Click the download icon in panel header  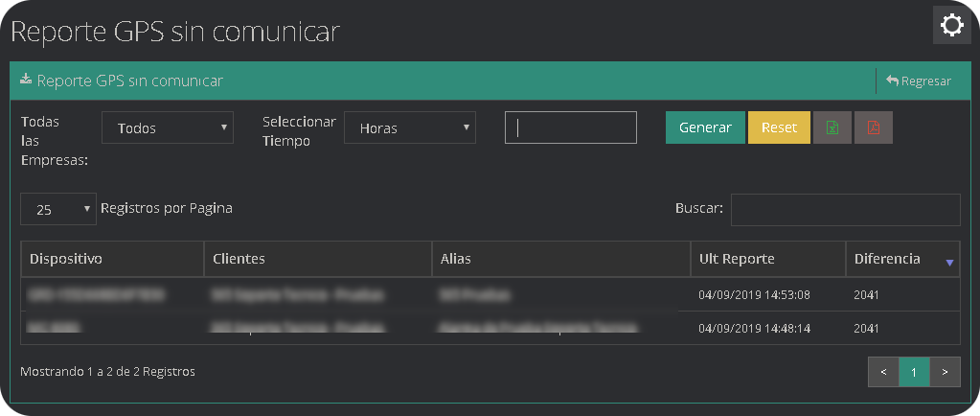click(26, 81)
